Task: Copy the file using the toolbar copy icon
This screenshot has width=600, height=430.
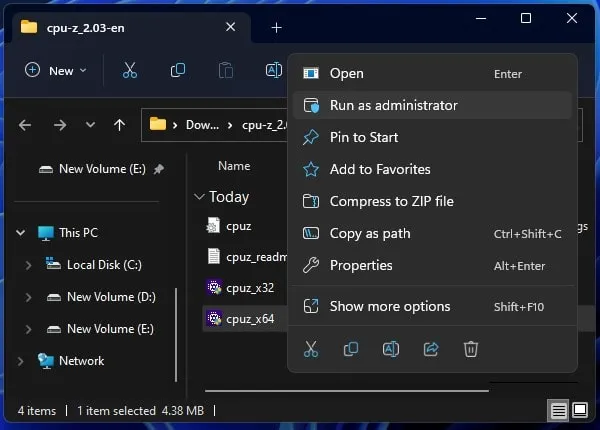Action: pos(178,70)
